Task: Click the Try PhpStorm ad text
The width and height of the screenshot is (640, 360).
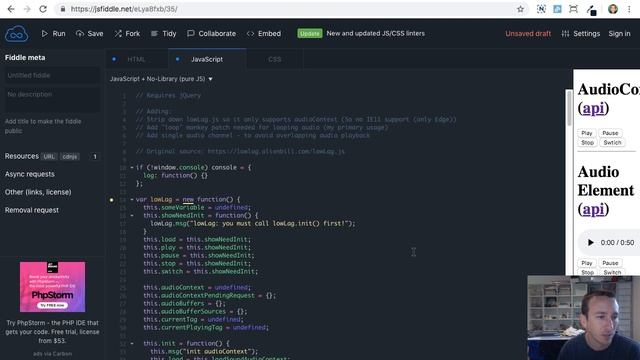Action: [52, 331]
